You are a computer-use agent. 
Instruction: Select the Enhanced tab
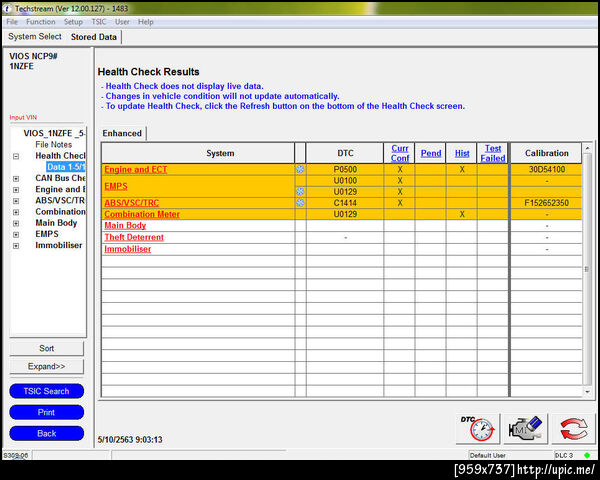pyautogui.click(x=122, y=133)
